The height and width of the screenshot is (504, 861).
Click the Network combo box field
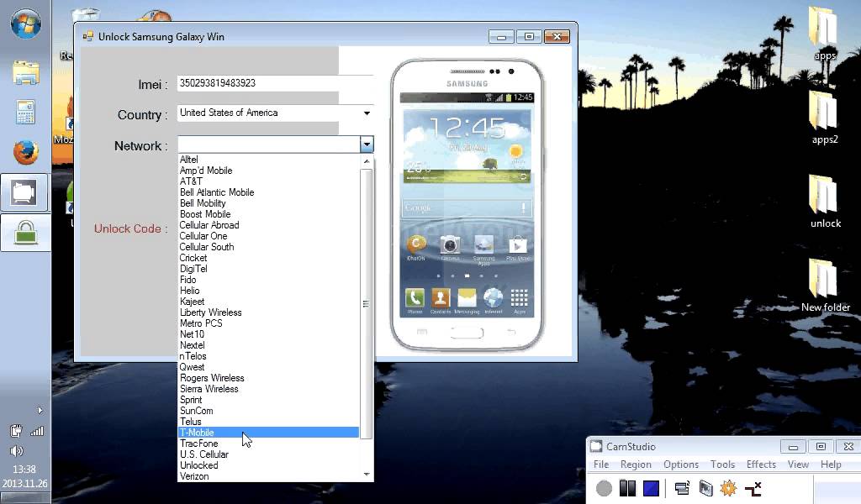pyautogui.click(x=268, y=144)
